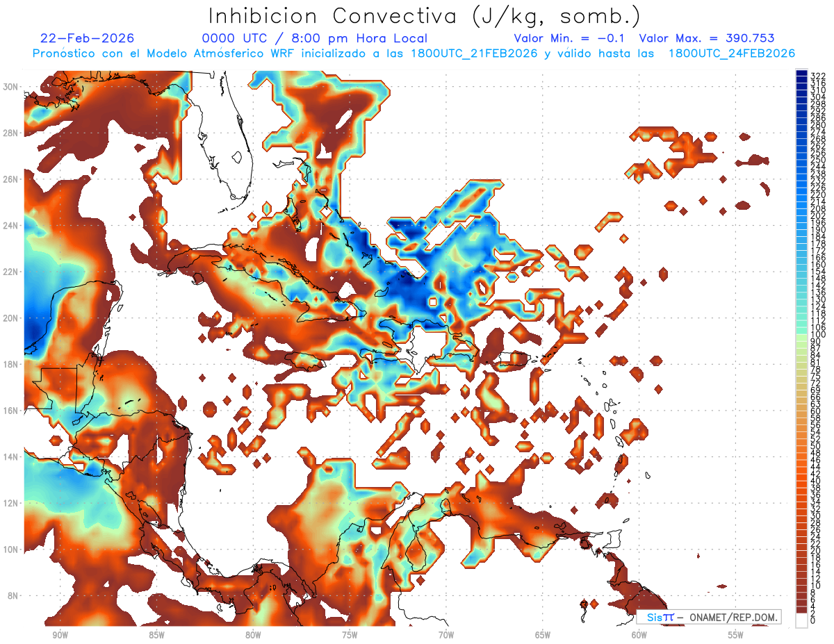834x644 pixels.
Task: Click the '80W' longitude label
Action: pos(253,635)
